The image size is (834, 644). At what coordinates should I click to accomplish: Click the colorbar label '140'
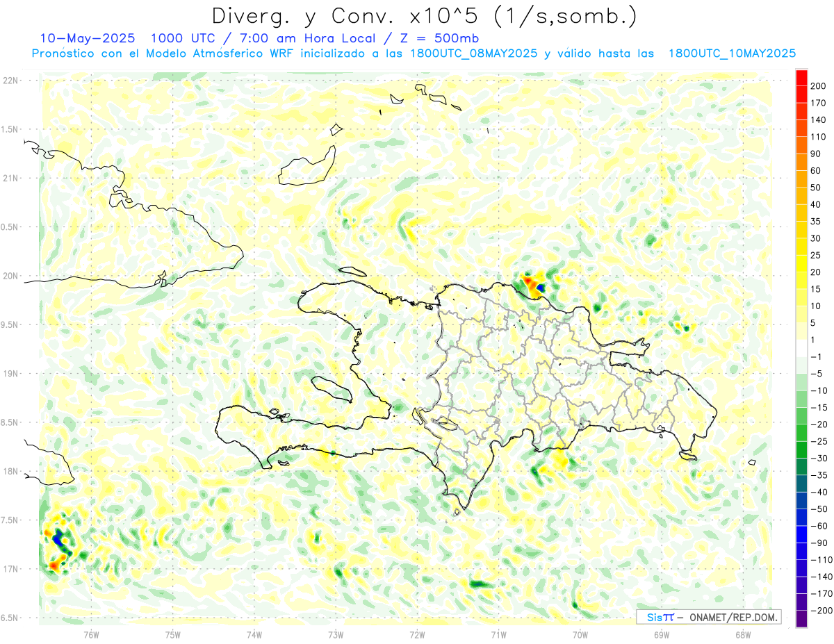point(819,120)
